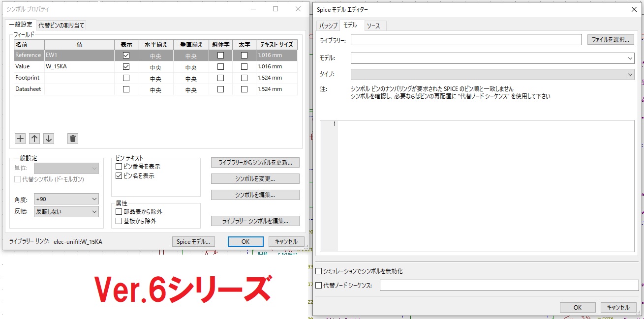Delete the selected field with trash icon
Screen dimensions: 644x319
[73, 138]
